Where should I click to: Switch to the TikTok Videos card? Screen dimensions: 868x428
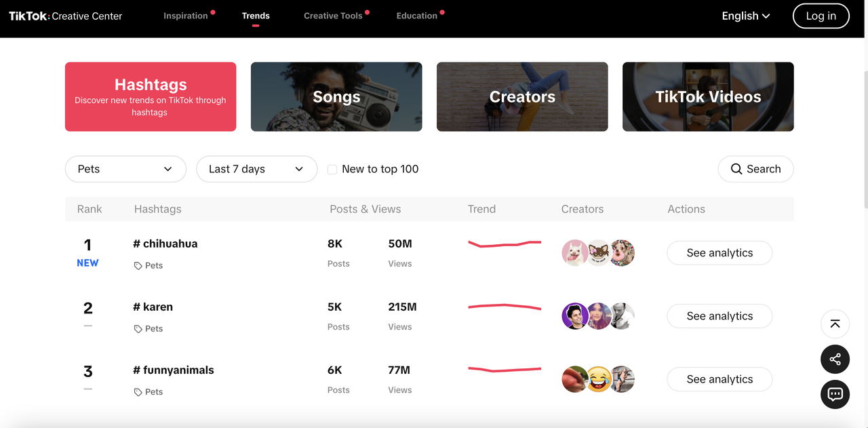click(x=708, y=97)
